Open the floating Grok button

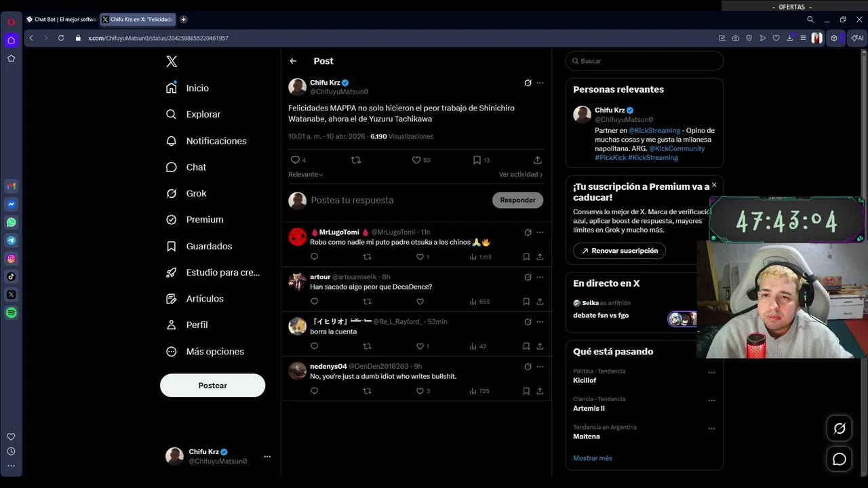(840, 428)
